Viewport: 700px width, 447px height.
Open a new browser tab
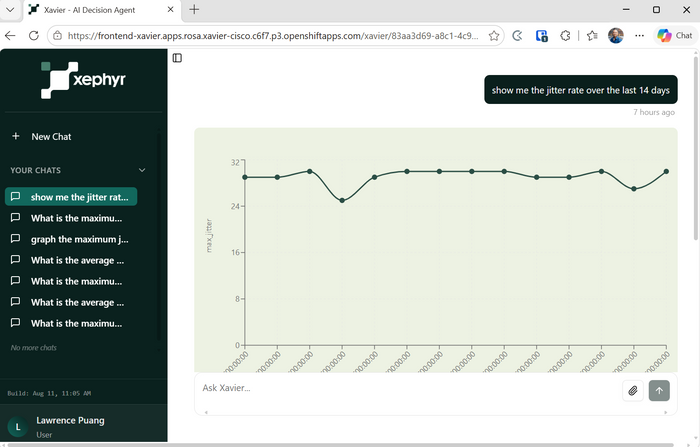point(194,9)
